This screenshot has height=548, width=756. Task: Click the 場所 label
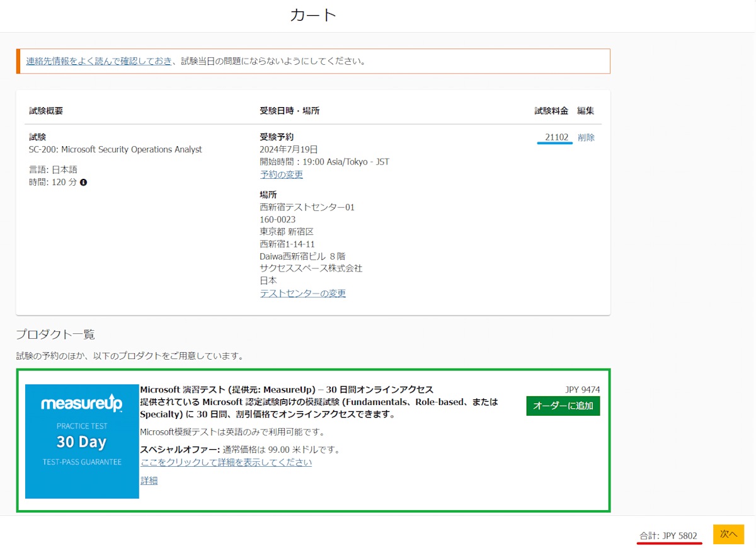268,195
